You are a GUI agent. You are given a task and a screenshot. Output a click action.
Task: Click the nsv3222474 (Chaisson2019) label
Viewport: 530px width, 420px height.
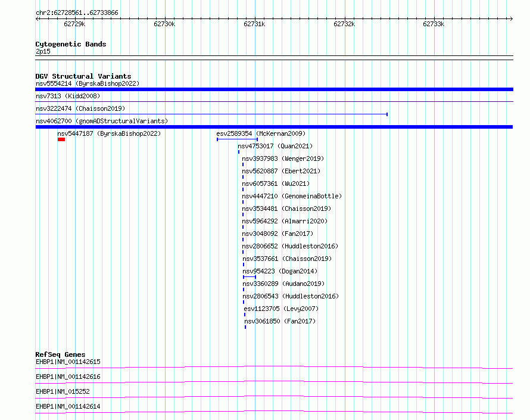point(80,108)
